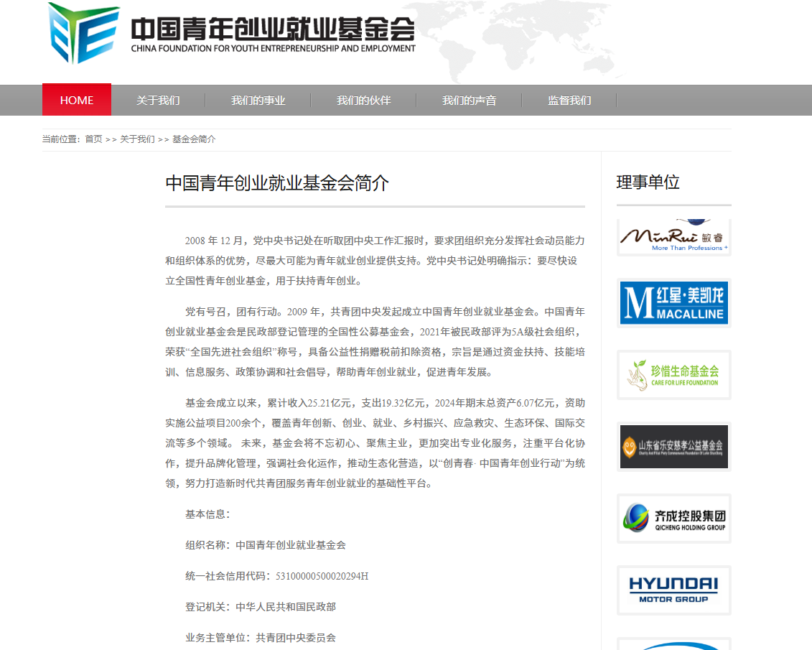Screen dimensions: 812x650
Task: Click the Macalline 红星·美凯龙 logo
Action: 673,303
